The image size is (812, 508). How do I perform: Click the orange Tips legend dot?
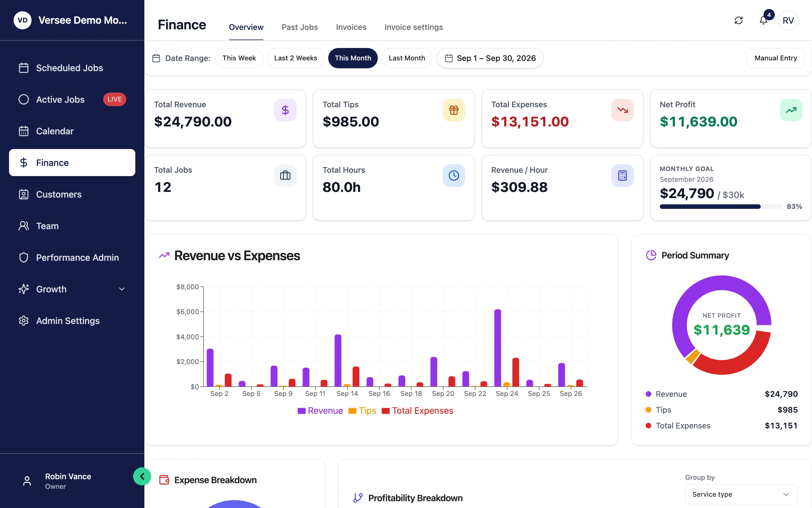(648, 410)
